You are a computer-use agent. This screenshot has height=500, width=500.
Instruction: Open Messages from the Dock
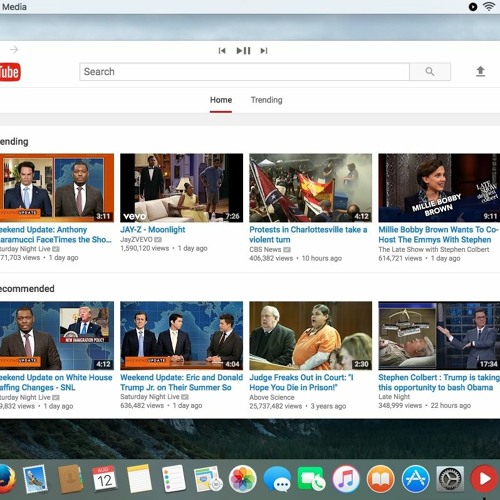(x=277, y=480)
